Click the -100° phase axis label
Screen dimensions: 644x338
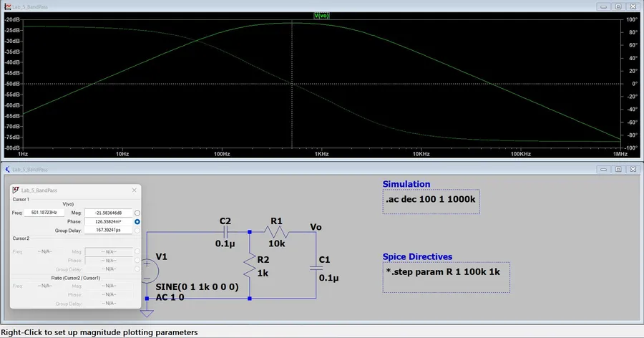[x=631, y=148]
